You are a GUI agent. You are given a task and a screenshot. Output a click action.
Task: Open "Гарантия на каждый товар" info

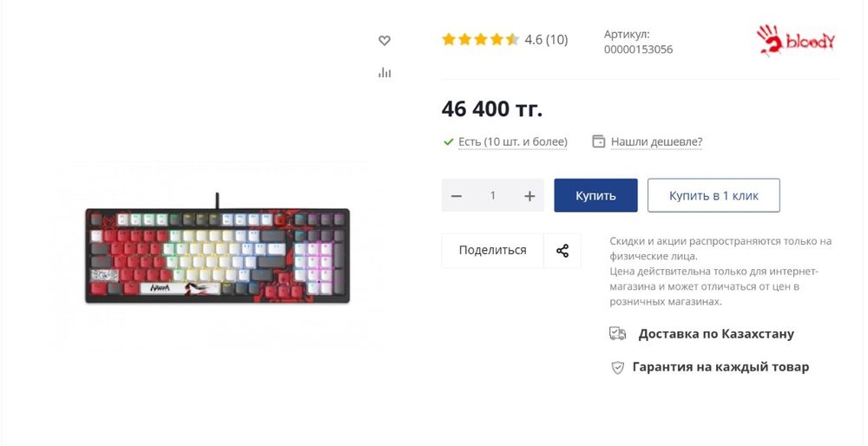coord(720,367)
